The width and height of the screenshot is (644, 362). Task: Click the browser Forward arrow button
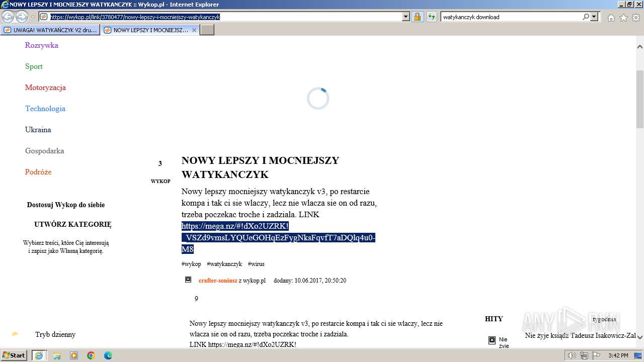pyautogui.click(x=22, y=17)
